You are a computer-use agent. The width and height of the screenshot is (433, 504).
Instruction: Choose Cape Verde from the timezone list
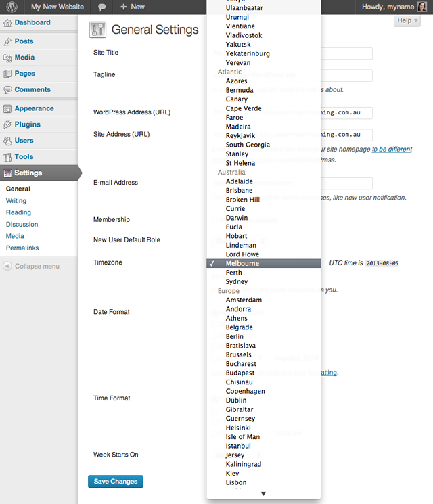tap(264, 108)
